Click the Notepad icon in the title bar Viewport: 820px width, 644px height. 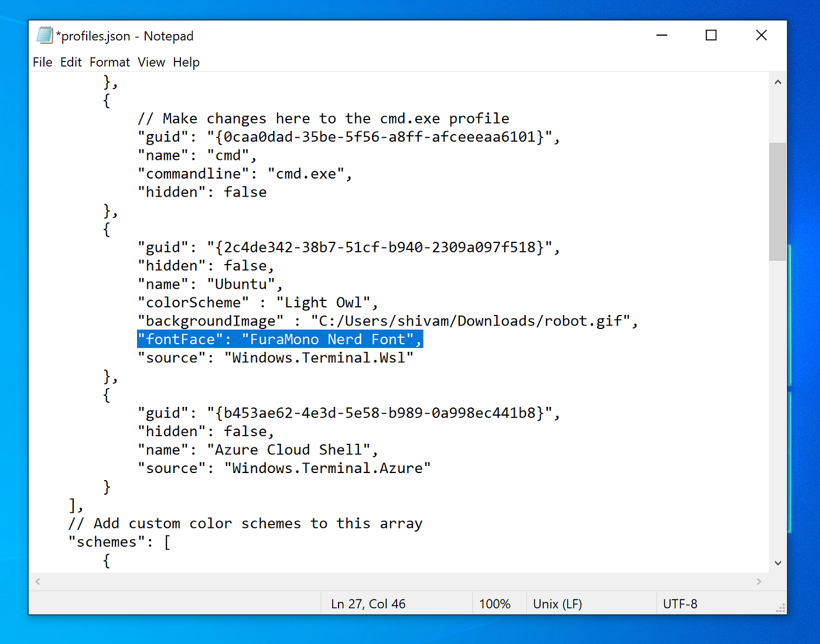(45, 35)
